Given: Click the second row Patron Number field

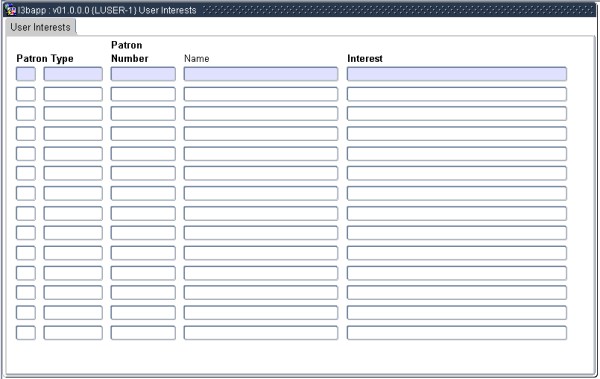Looking at the screenshot, I should tap(143, 94).
